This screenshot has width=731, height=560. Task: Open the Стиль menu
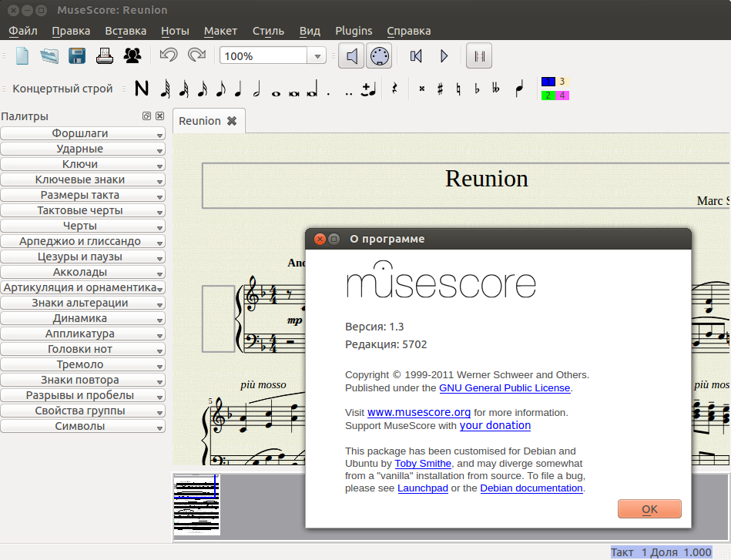268,31
